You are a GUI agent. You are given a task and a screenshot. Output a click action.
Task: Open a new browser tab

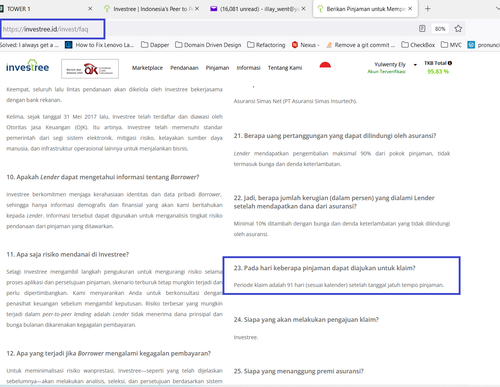tap(428, 9)
